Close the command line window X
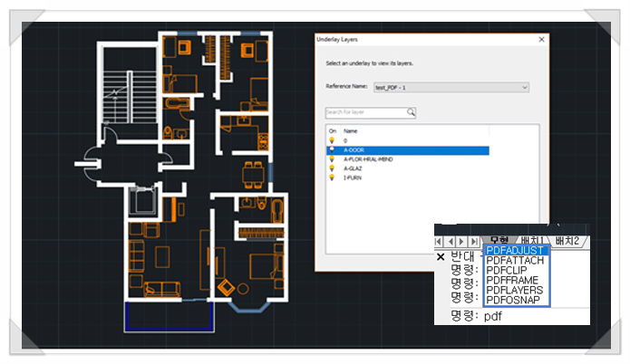Image resolution: width=630 pixels, height=364 pixels. [441, 257]
